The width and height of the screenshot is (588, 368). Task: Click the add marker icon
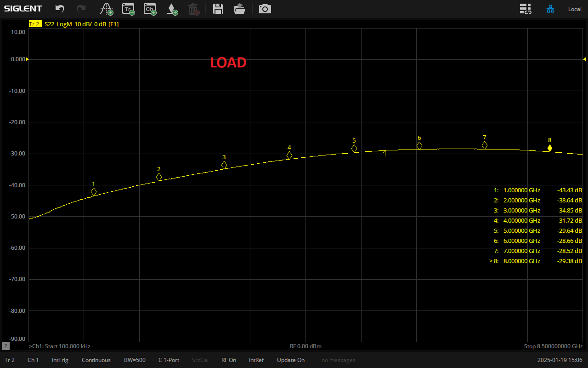coord(171,9)
